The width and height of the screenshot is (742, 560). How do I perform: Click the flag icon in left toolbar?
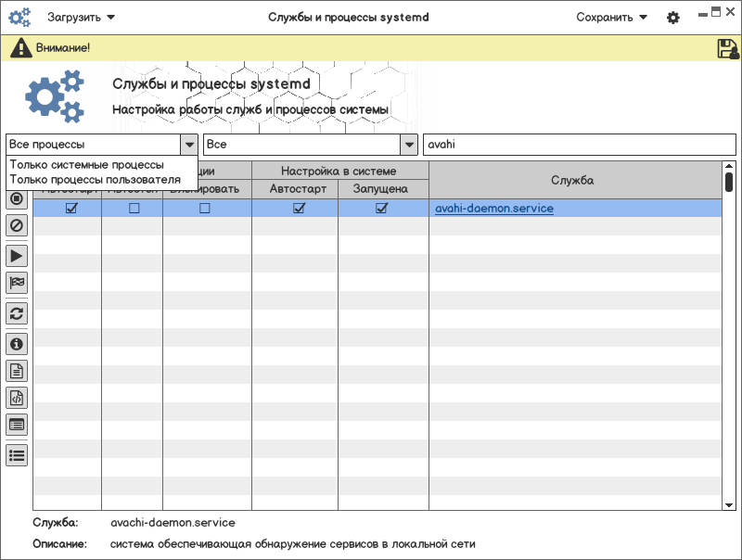pos(17,283)
